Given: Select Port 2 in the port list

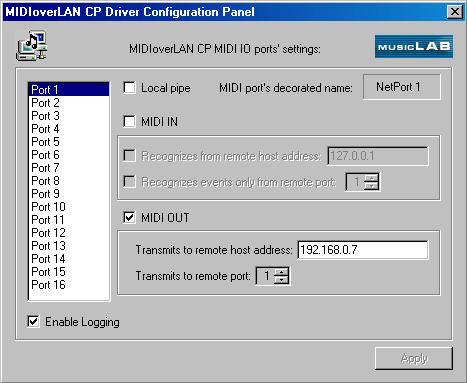Looking at the screenshot, I should (x=69, y=103).
